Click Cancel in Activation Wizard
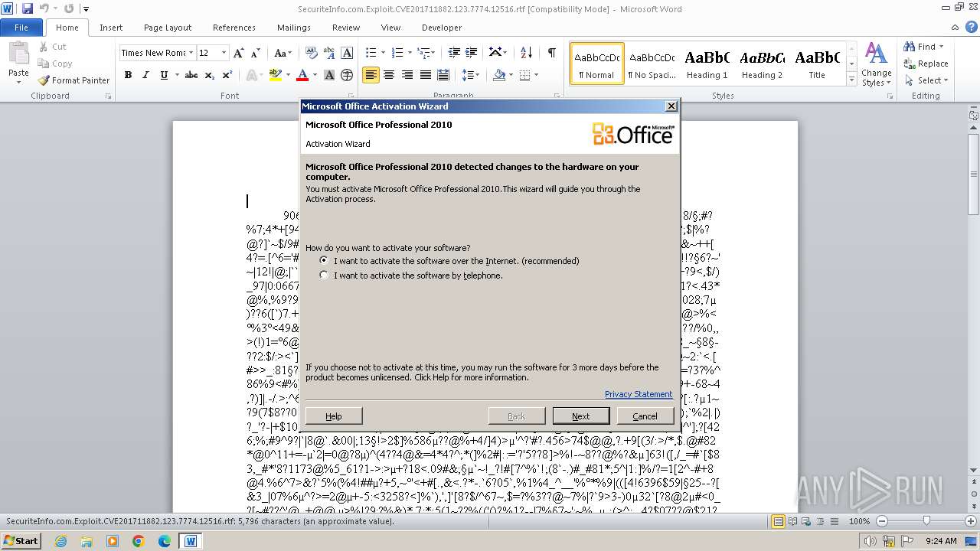Screen dimensions: 980x551 [645, 416]
